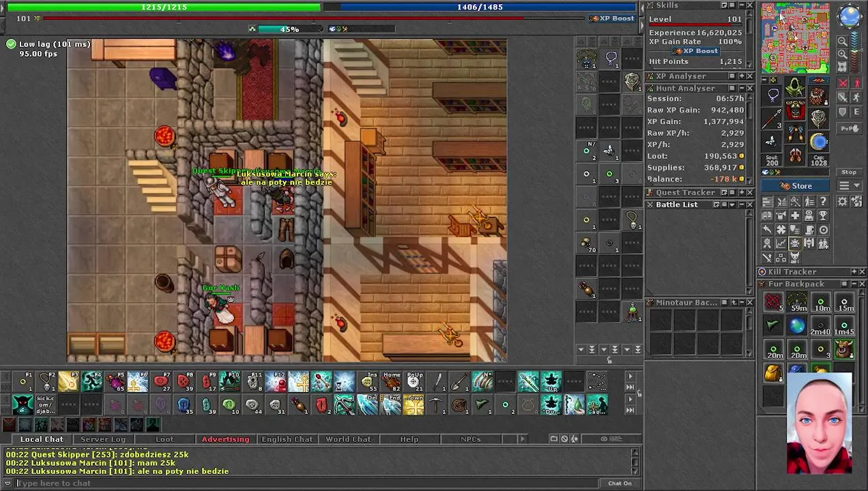Open the question mark help icon

coord(824,200)
